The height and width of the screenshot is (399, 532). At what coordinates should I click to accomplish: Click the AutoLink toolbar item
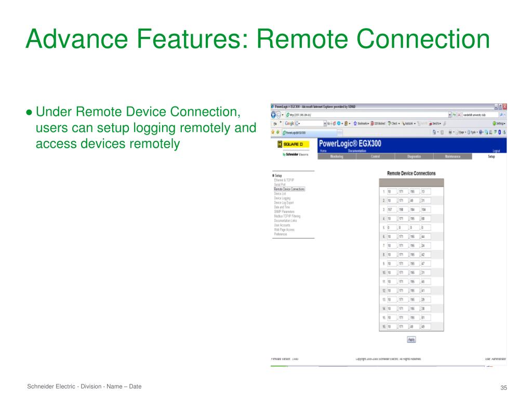point(409,124)
